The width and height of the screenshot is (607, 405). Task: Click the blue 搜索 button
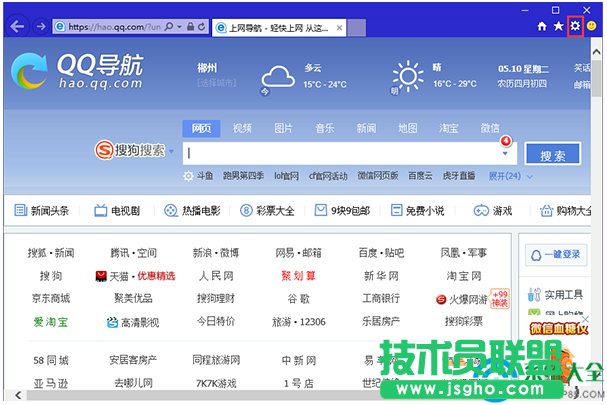point(553,154)
